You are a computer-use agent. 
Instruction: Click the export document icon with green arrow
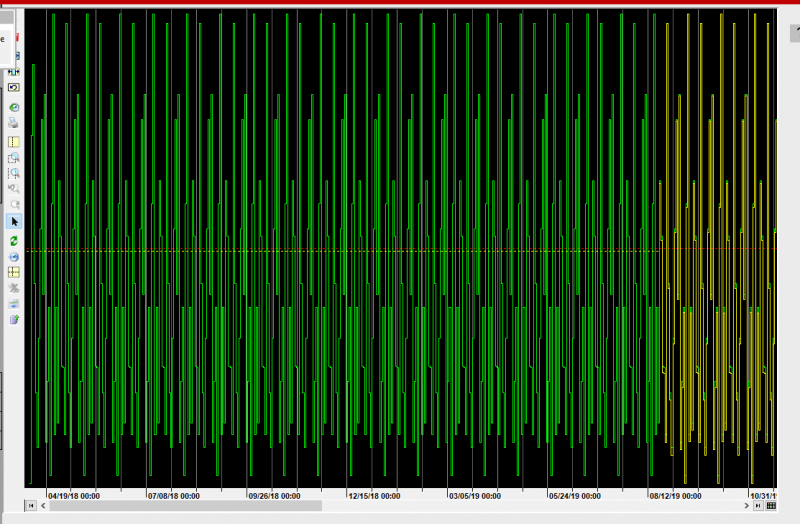14,320
